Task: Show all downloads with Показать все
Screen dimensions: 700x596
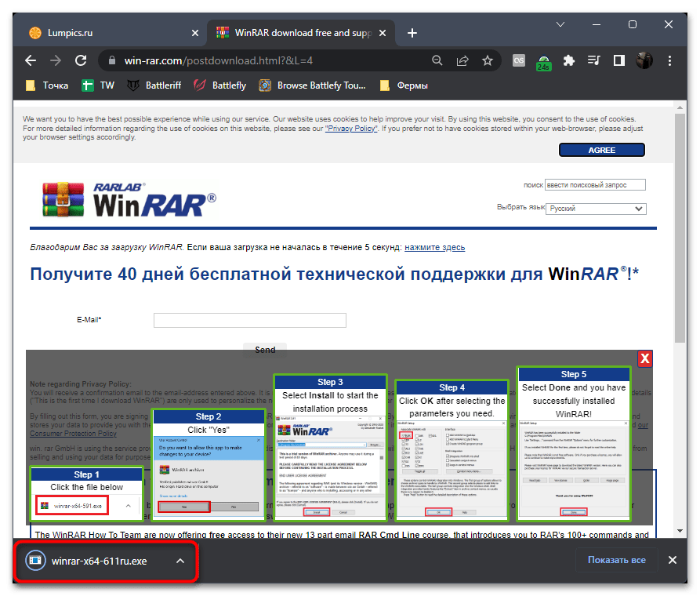Action: [617, 560]
